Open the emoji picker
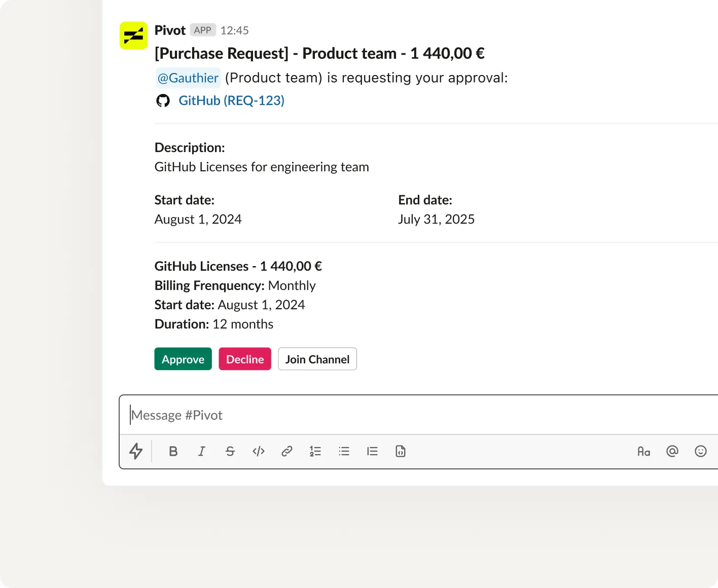 [701, 451]
